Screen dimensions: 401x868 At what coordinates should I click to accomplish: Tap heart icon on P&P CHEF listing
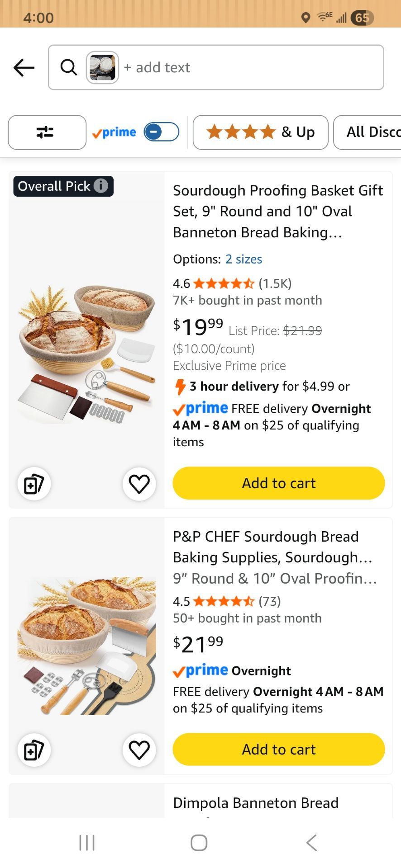coord(139,750)
